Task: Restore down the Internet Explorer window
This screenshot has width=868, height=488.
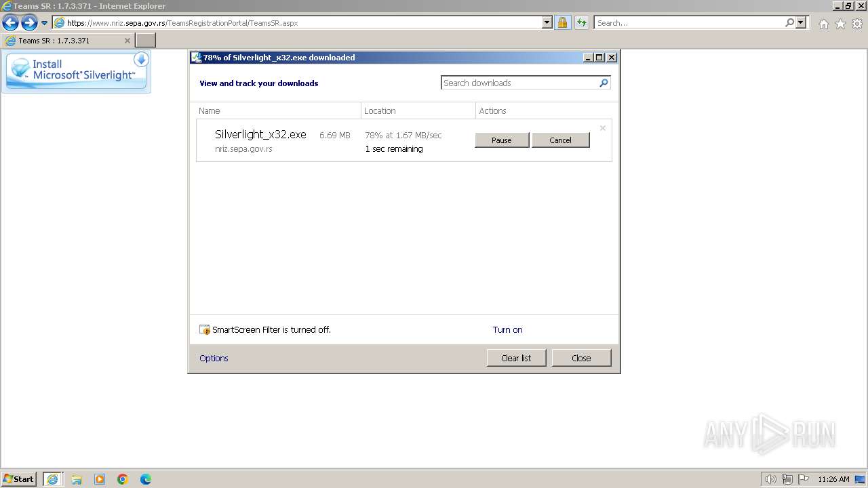Action: tap(848, 6)
